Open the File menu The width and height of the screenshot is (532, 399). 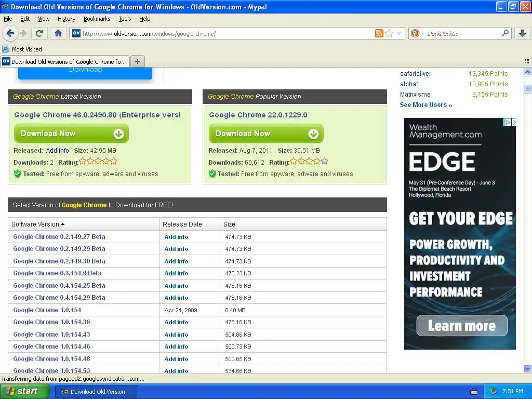coord(8,19)
